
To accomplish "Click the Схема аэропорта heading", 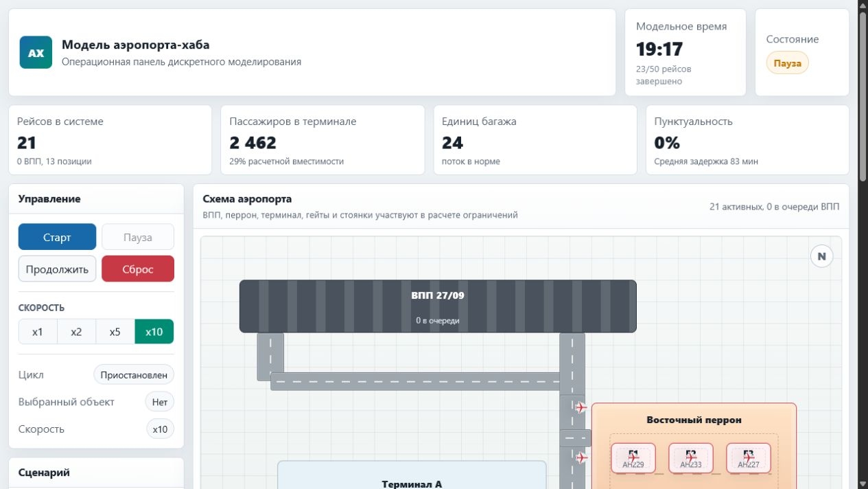I will pyautogui.click(x=248, y=199).
